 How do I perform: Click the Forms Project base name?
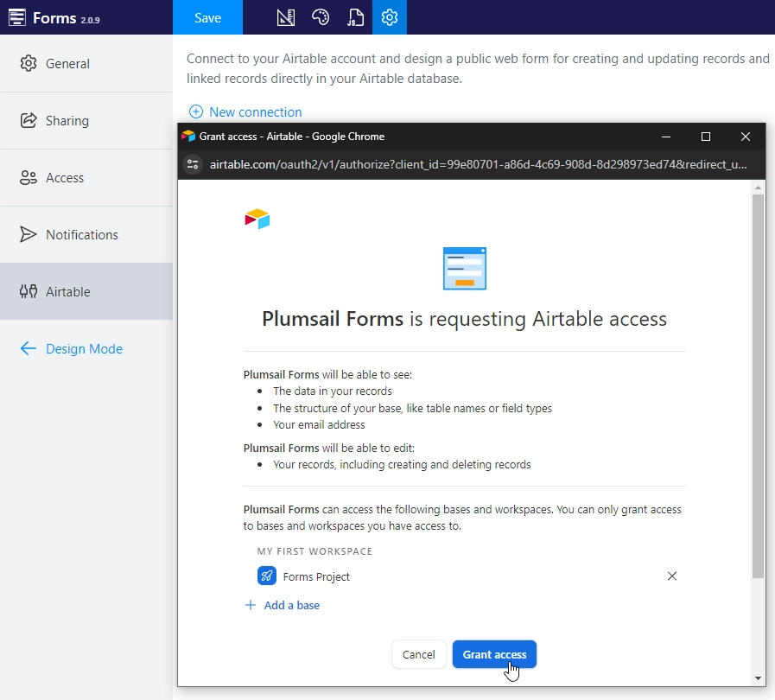tap(316, 576)
